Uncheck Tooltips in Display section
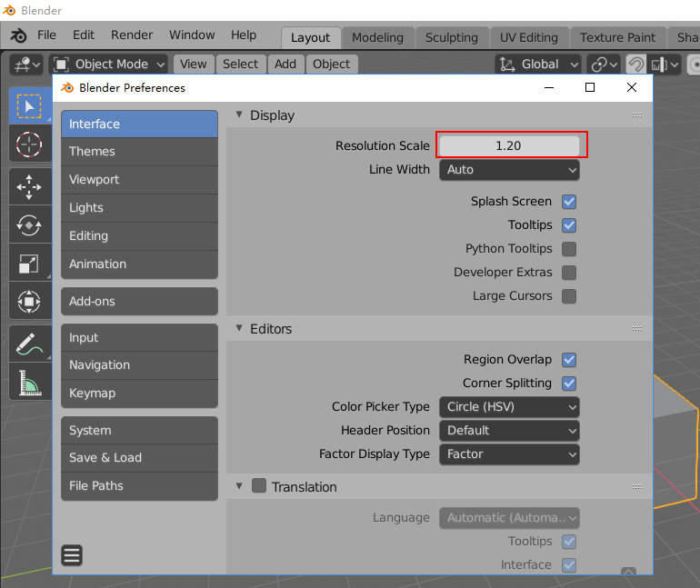 tap(569, 225)
